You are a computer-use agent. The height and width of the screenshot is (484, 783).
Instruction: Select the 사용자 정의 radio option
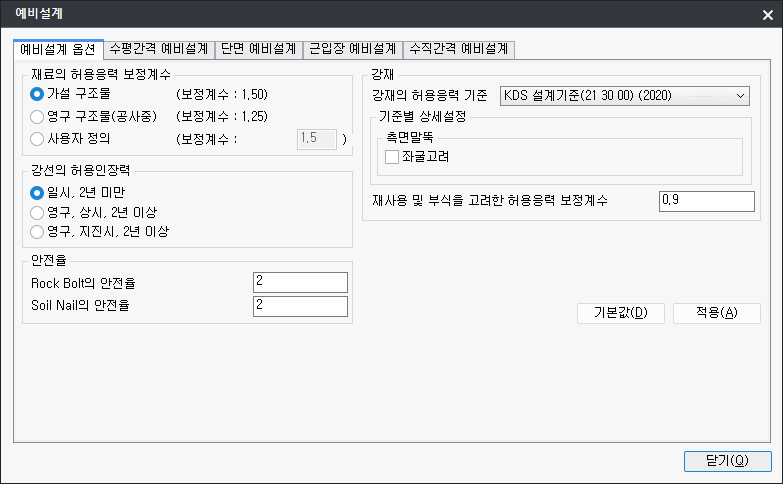coord(38,138)
